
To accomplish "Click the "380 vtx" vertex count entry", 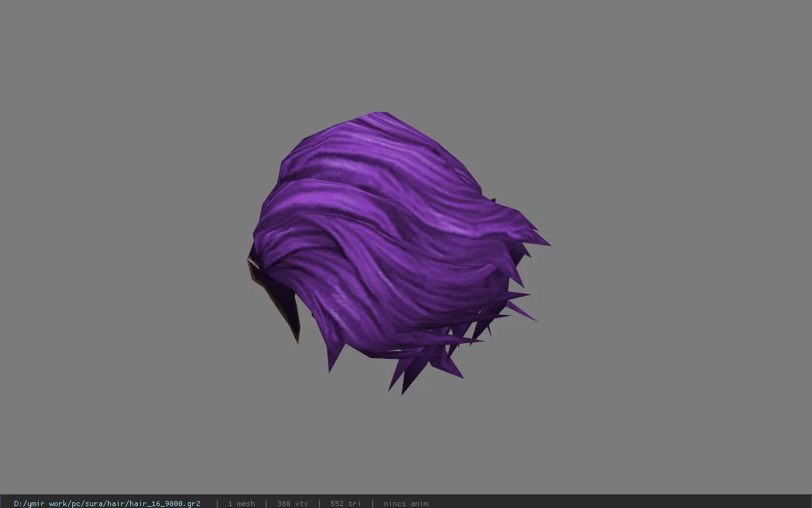I will (x=292, y=504).
